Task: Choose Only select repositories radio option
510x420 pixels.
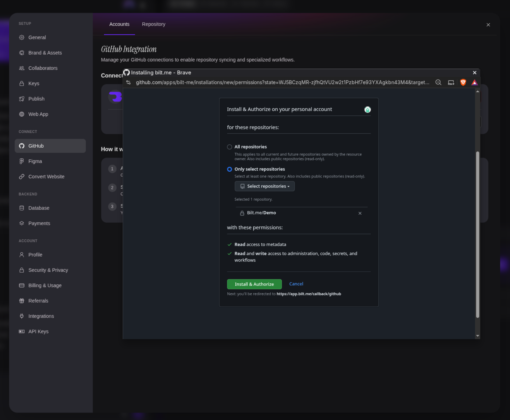Action: point(229,169)
